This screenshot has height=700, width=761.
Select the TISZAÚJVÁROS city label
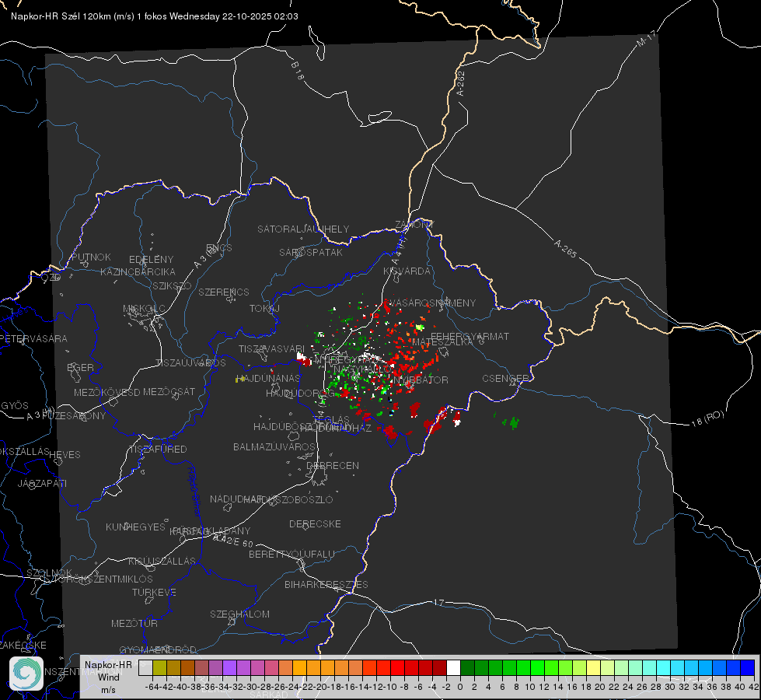coord(190,363)
